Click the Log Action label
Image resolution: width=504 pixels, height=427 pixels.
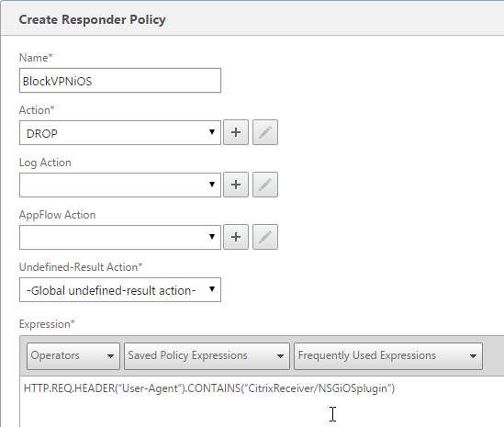(45, 163)
